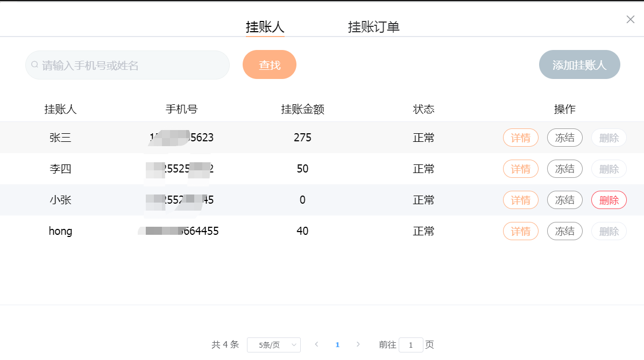This screenshot has width=644, height=360.
Task: Click the orange 查找 button
Action: coord(270,65)
